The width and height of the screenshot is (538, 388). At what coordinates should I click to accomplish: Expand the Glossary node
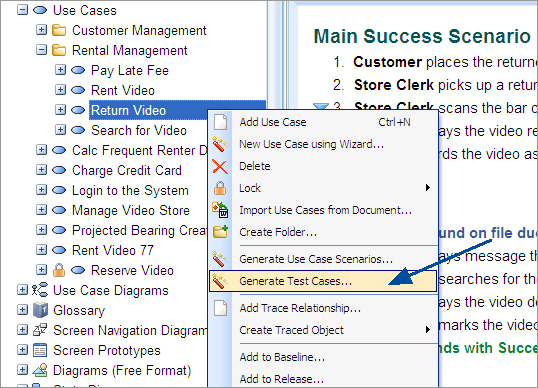click(x=22, y=310)
